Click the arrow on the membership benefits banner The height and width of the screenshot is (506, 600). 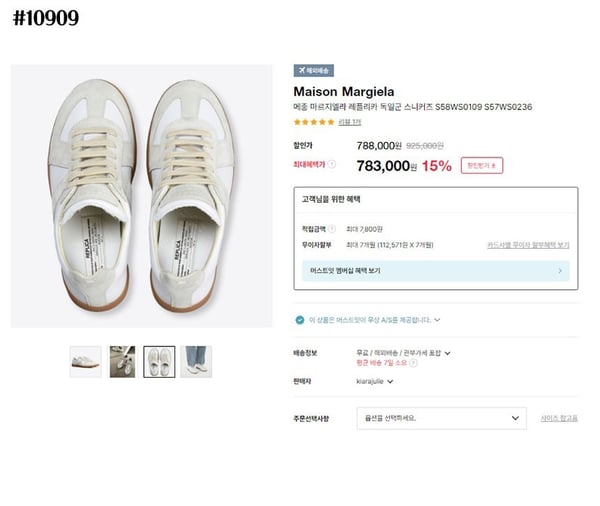tap(560, 270)
